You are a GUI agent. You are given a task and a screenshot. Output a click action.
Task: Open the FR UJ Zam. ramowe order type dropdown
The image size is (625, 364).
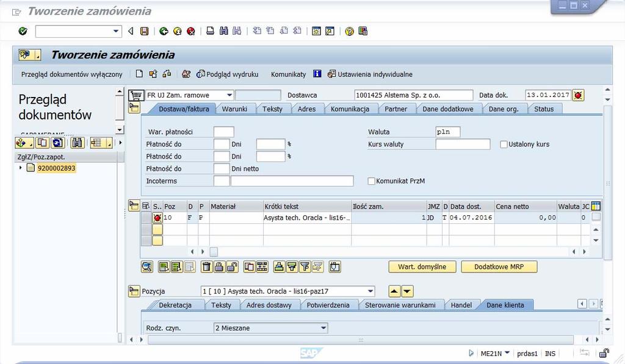click(229, 95)
